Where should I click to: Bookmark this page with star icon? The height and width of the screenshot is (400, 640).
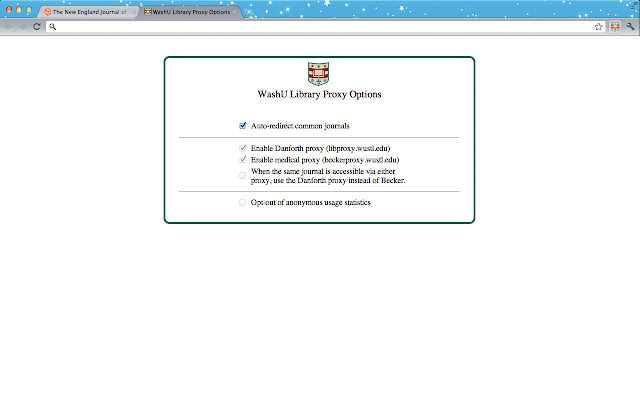click(x=598, y=27)
